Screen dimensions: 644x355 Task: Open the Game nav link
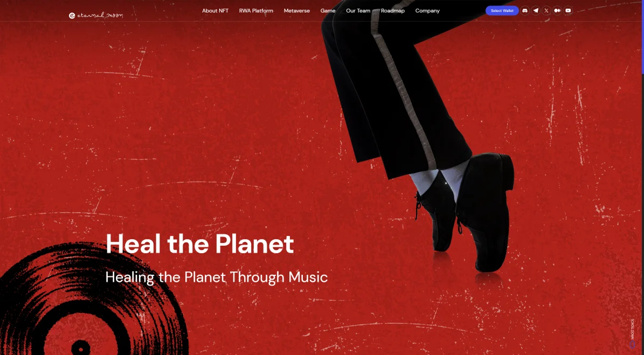pos(328,11)
